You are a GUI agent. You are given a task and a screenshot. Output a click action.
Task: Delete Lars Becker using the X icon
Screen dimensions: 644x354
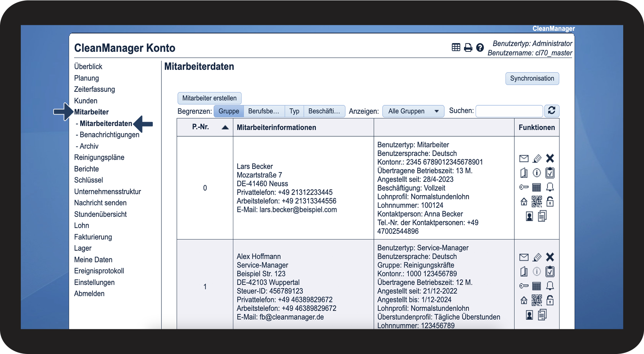pyautogui.click(x=550, y=158)
